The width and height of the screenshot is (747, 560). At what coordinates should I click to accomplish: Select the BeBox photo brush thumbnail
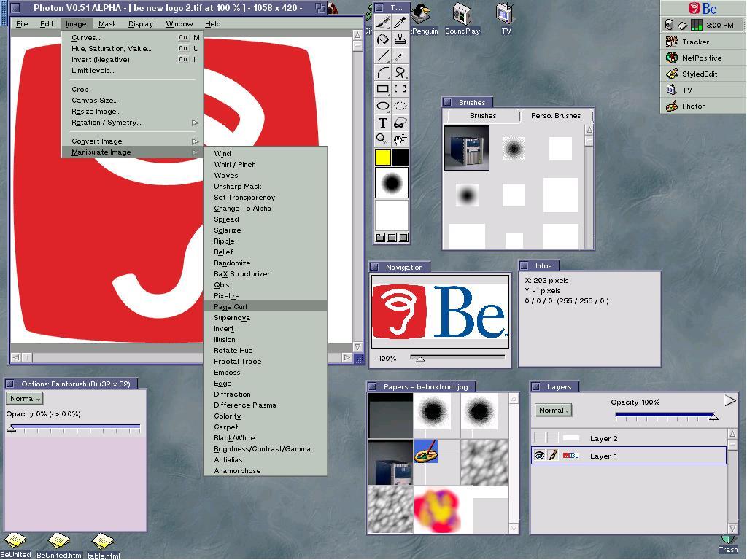(466, 148)
